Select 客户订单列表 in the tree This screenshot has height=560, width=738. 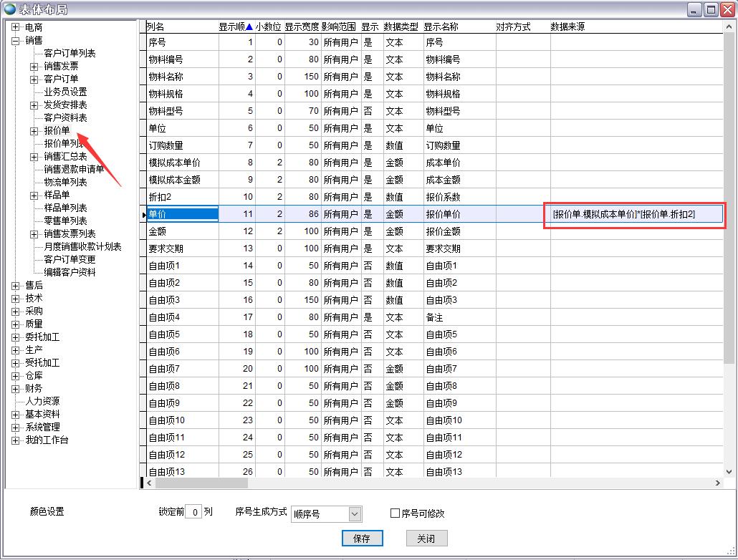pyautogui.click(x=70, y=53)
